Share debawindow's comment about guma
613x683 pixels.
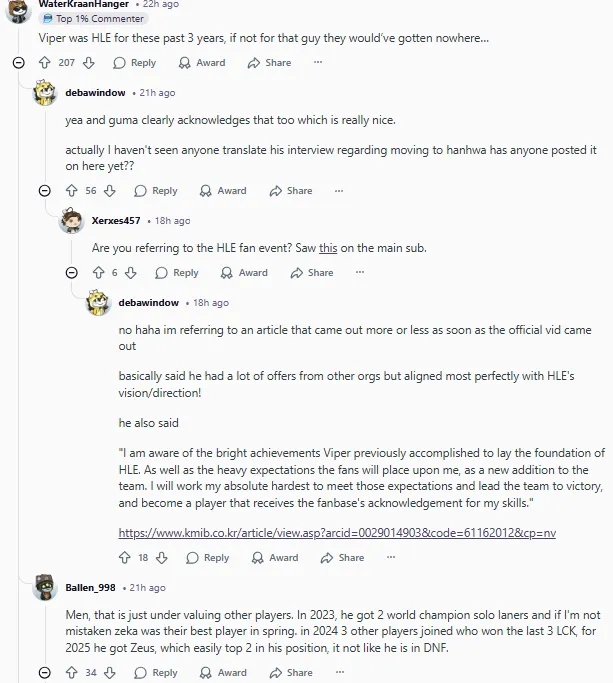tap(291, 191)
